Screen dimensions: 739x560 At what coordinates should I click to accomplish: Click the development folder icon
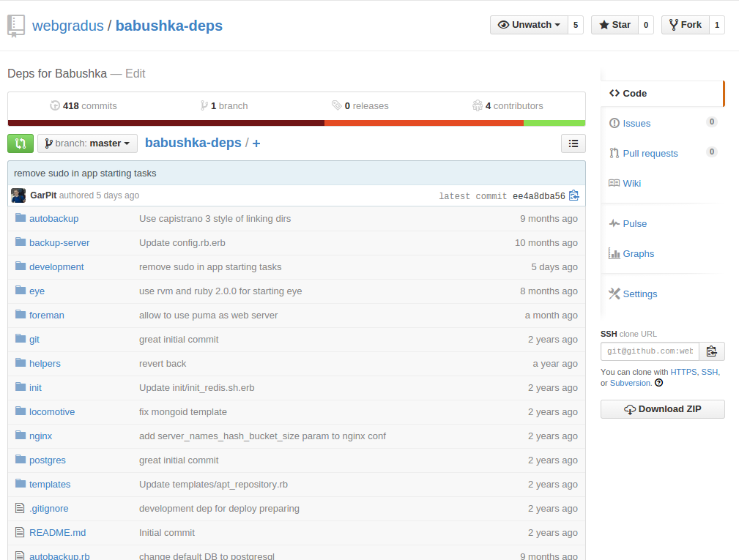coord(21,266)
